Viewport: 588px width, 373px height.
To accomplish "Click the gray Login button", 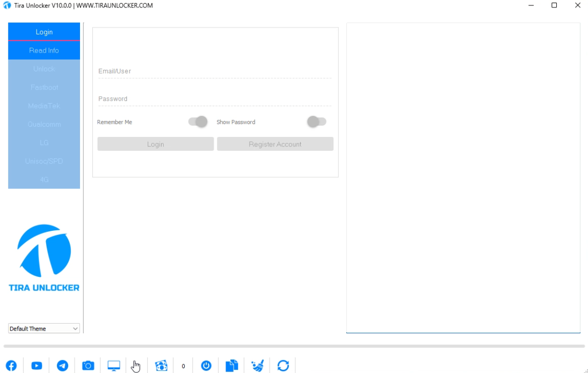I will (x=156, y=144).
